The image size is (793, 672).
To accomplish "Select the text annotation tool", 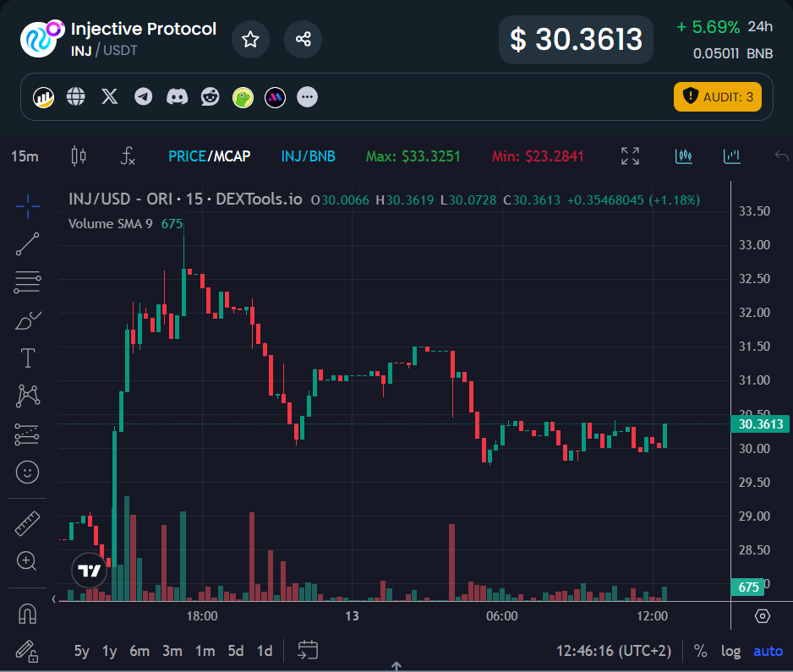I will pyautogui.click(x=27, y=358).
